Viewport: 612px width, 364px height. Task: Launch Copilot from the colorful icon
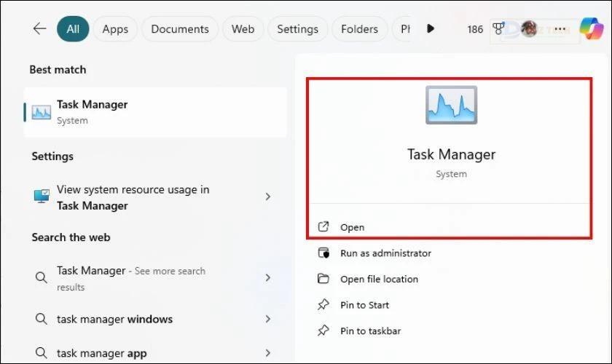pyautogui.click(x=592, y=28)
